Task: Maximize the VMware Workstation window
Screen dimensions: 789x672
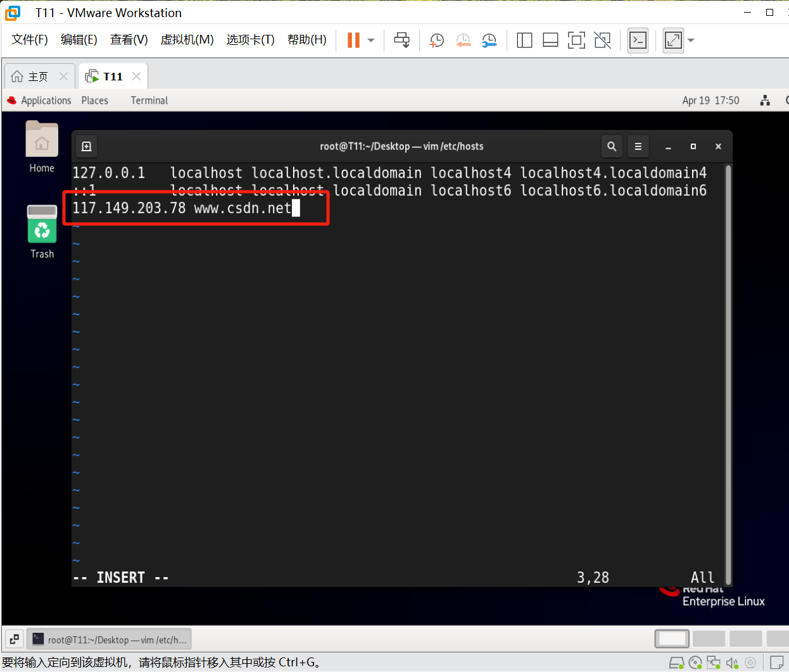Action: [770, 12]
